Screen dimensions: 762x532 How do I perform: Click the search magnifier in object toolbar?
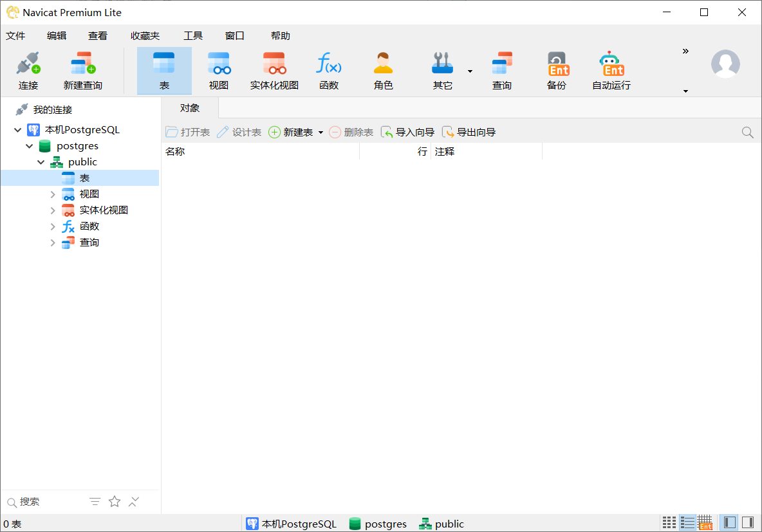(747, 132)
